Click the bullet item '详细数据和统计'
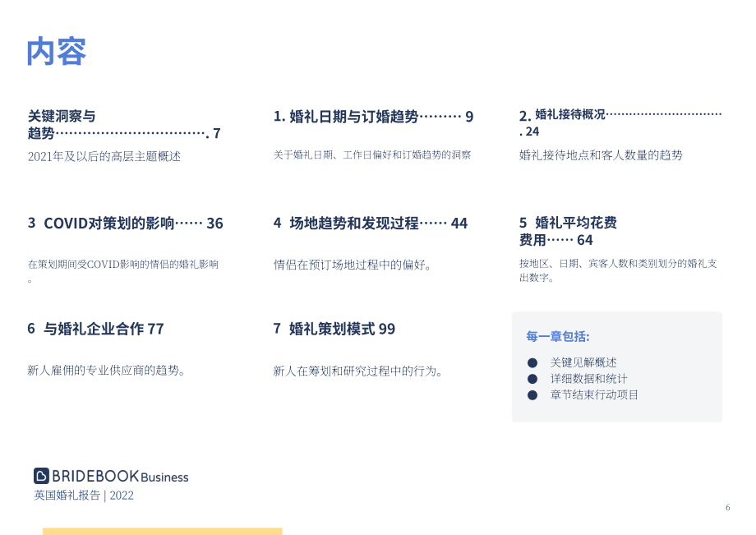This screenshot has height=535, width=756. pyautogui.click(x=588, y=379)
